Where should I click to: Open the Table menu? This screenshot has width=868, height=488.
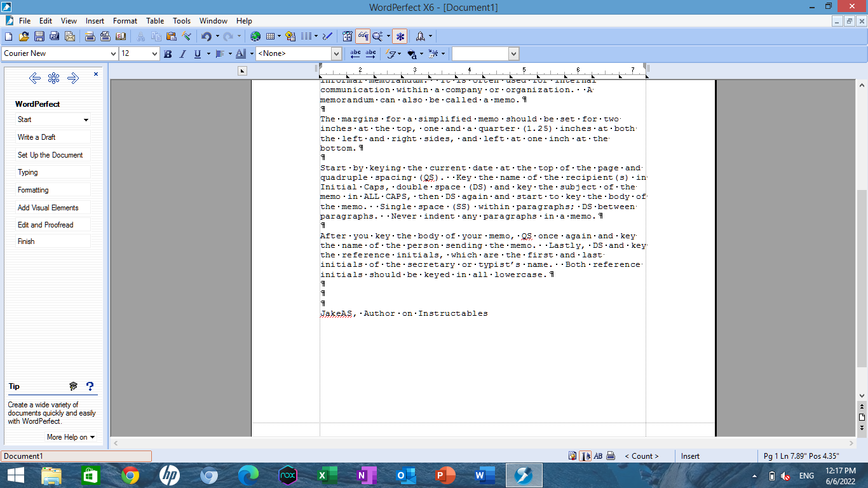click(154, 20)
